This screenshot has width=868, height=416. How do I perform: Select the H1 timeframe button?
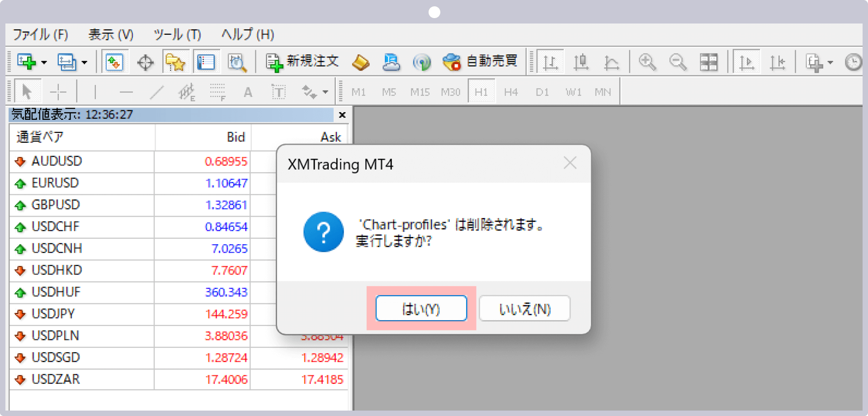(481, 92)
